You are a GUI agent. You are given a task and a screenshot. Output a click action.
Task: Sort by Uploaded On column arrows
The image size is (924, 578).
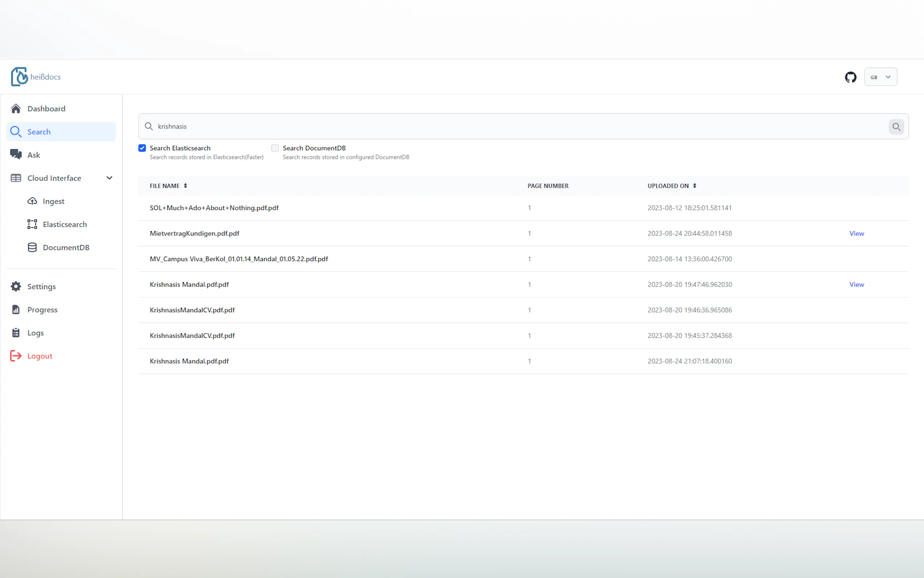coord(694,186)
